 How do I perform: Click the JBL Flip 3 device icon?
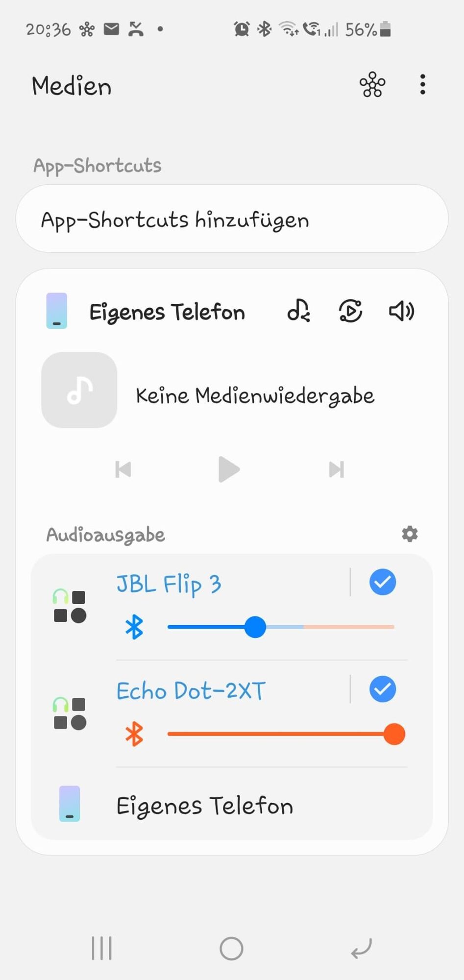click(70, 606)
